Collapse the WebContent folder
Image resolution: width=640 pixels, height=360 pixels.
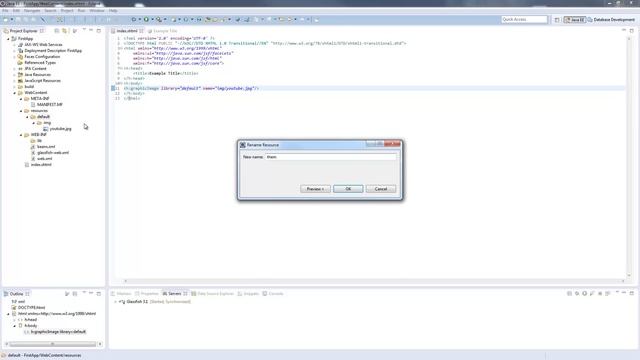click(x=14, y=93)
